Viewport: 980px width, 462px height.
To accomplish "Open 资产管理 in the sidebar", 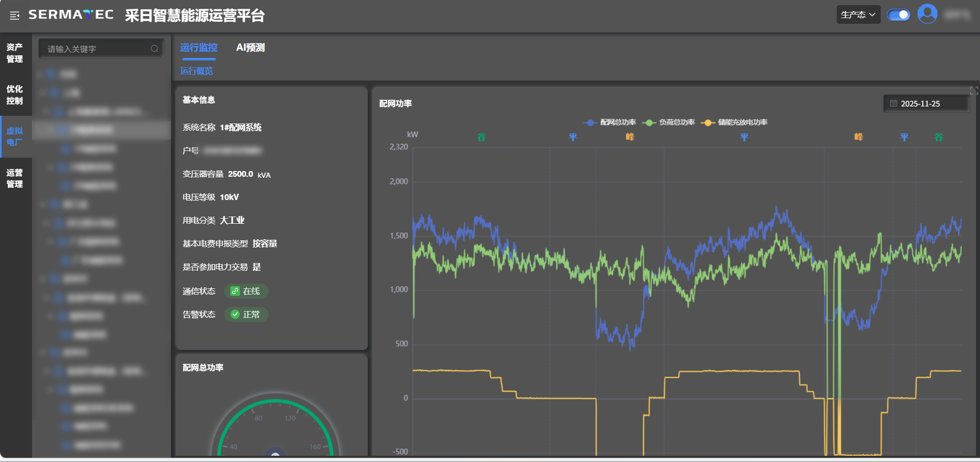I will 15,53.
